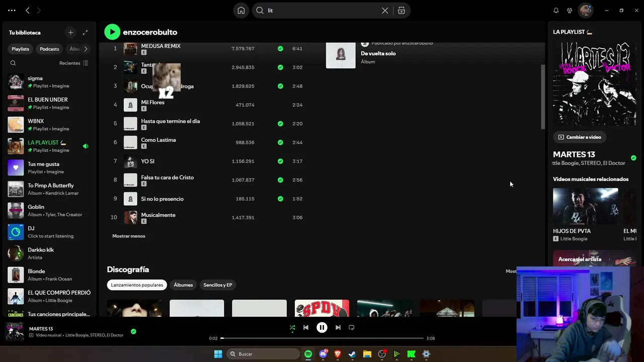Go back with the left arrow
The width and height of the screenshot is (644, 362).
pos(28,10)
